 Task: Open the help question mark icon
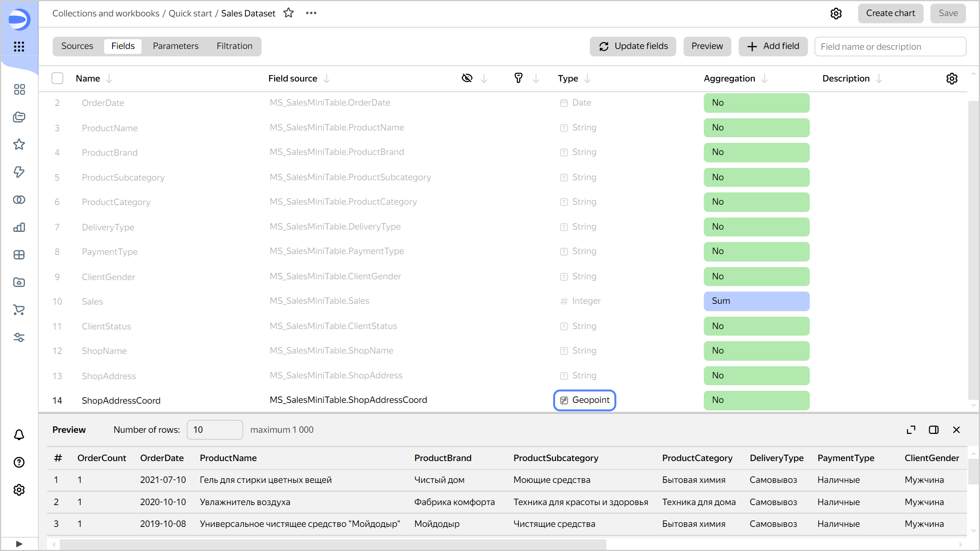tap(19, 462)
